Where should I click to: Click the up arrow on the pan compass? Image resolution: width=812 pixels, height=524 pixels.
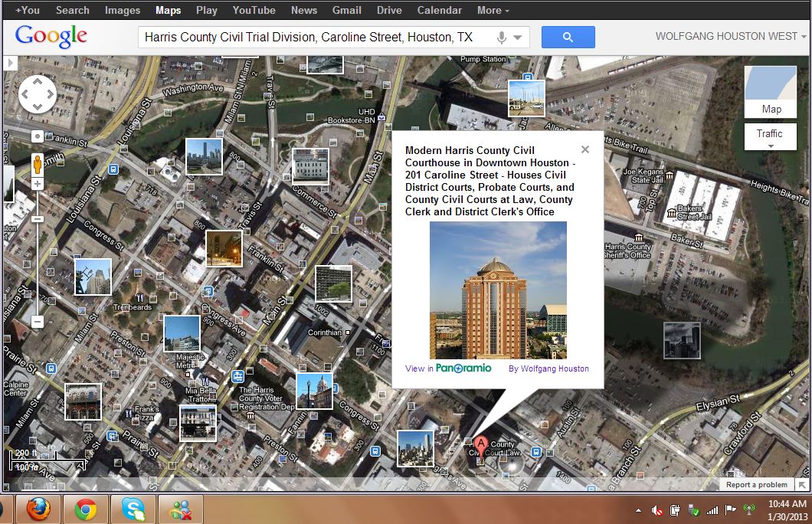pos(36,83)
